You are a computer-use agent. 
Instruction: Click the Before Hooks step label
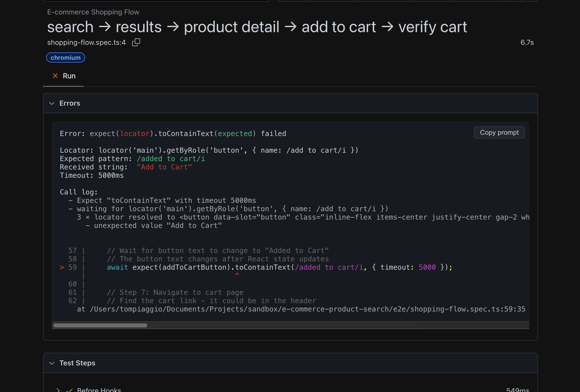99,390
